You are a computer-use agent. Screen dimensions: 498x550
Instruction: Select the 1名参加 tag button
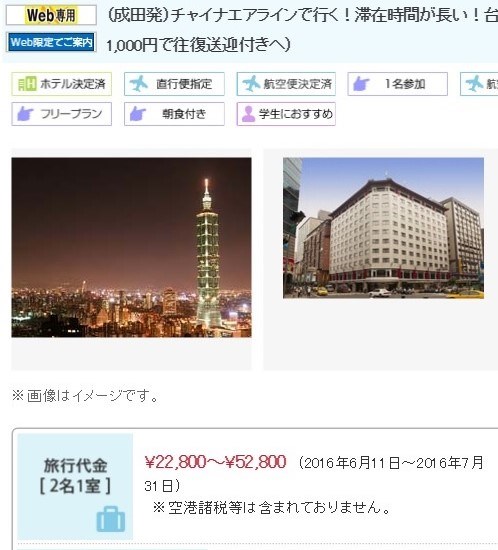pos(398,84)
